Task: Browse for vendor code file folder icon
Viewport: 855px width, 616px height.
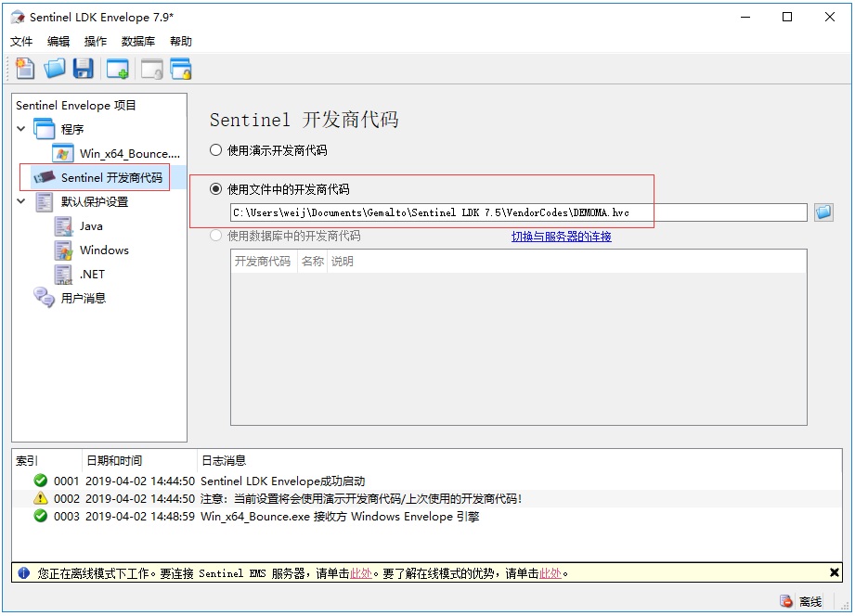Action: click(823, 212)
